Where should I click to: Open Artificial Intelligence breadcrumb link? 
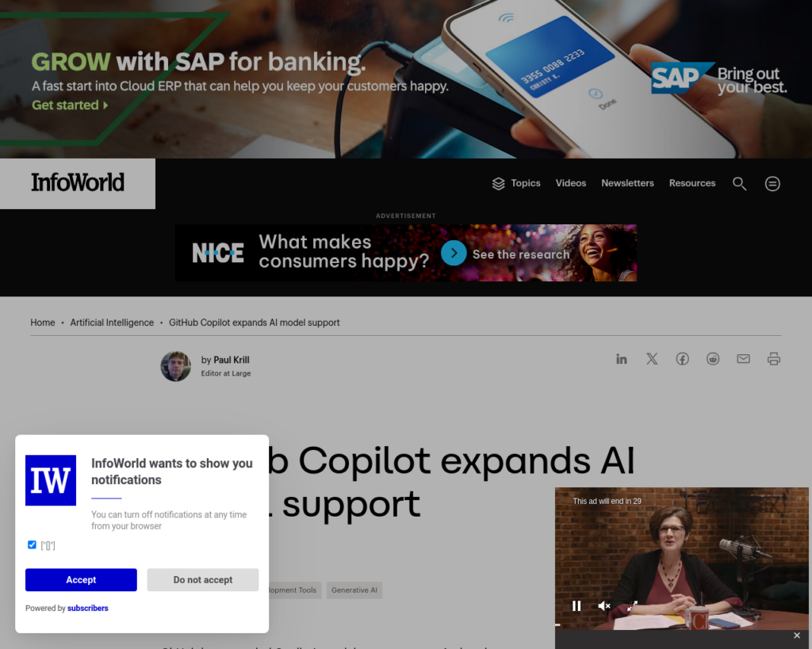112,323
